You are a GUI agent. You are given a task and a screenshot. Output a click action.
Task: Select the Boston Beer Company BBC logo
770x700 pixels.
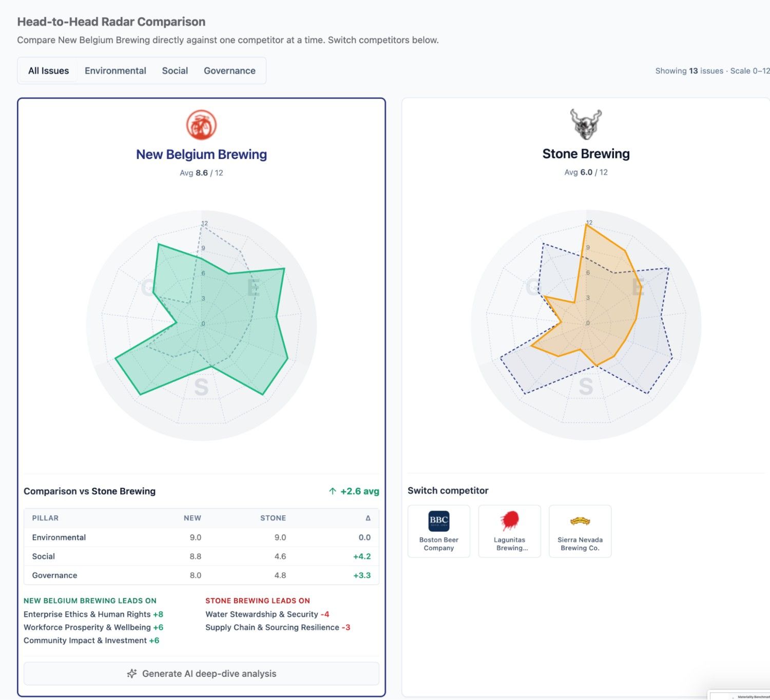439,520
